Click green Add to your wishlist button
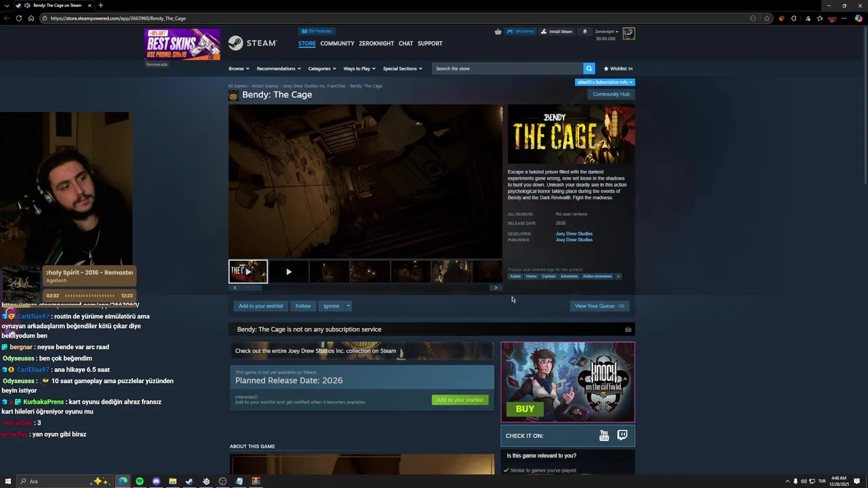868x488 pixels. click(x=460, y=400)
